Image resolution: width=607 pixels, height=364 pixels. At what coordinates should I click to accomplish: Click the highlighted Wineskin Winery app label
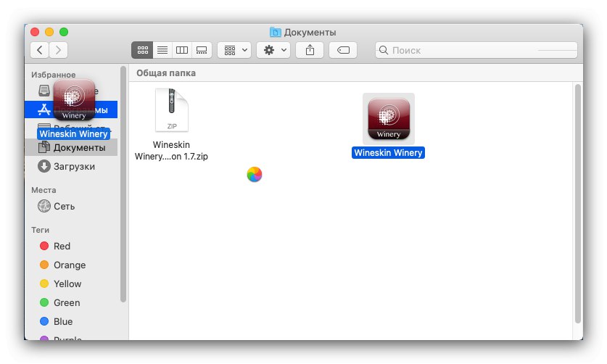pyautogui.click(x=388, y=152)
